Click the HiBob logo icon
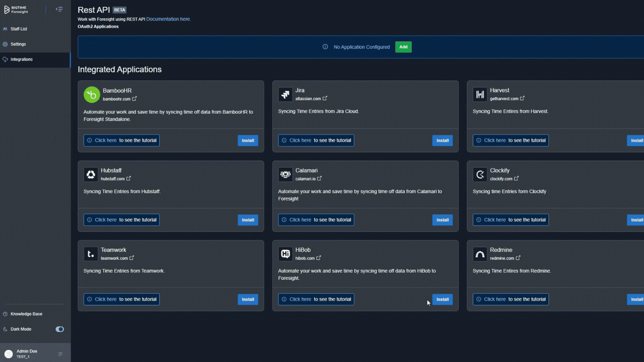The width and height of the screenshot is (644, 362). (286, 254)
